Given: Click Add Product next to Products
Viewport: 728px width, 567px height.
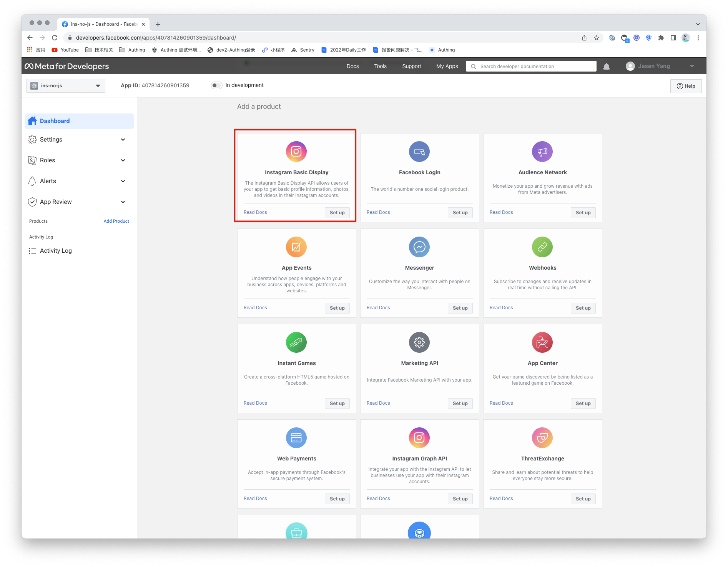Looking at the screenshot, I should point(116,221).
